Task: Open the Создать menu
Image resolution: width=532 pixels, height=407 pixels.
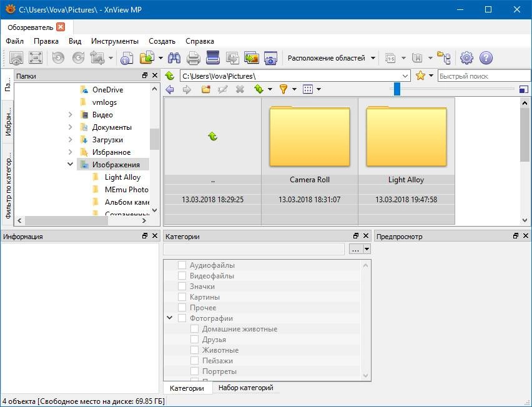Action: [x=162, y=41]
